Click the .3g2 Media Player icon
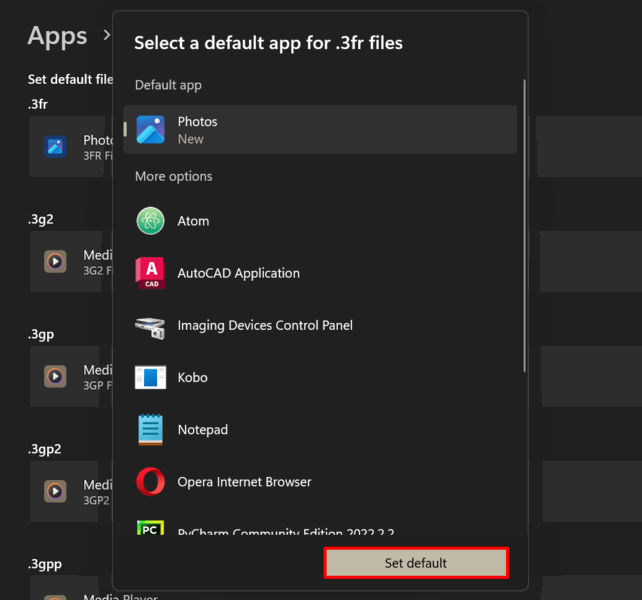This screenshot has height=600, width=642. 55,261
